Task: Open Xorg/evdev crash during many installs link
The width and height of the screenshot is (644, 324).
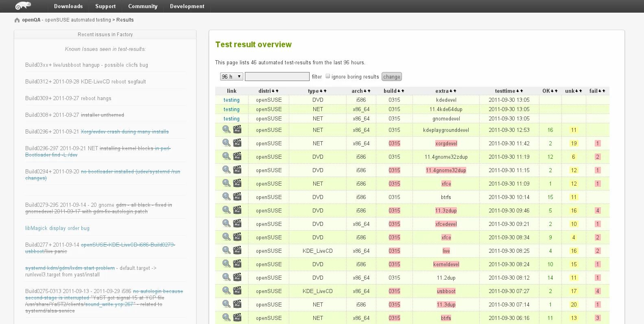Action: coord(125,131)
